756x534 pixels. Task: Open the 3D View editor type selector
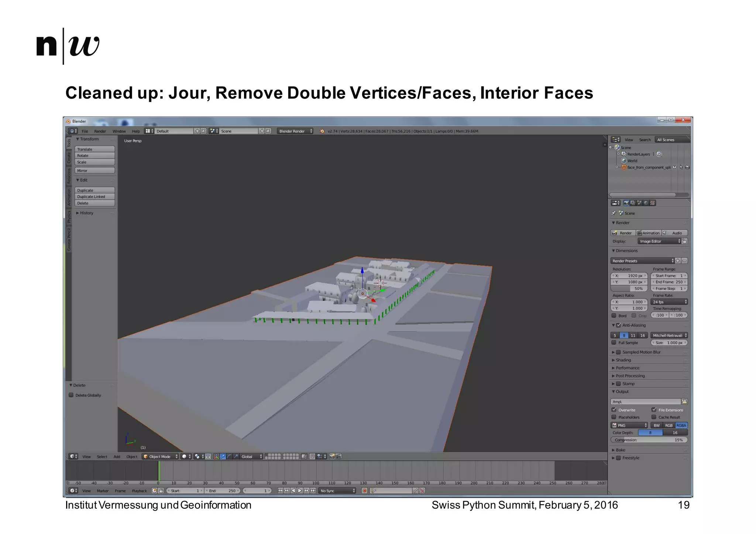coord(73,457)
